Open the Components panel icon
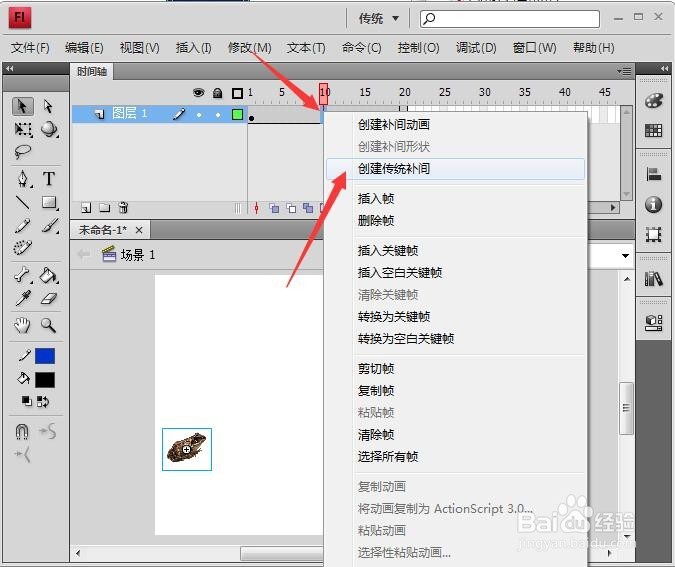The width and height of the screenshot is (675, 567). click(653, 322)
